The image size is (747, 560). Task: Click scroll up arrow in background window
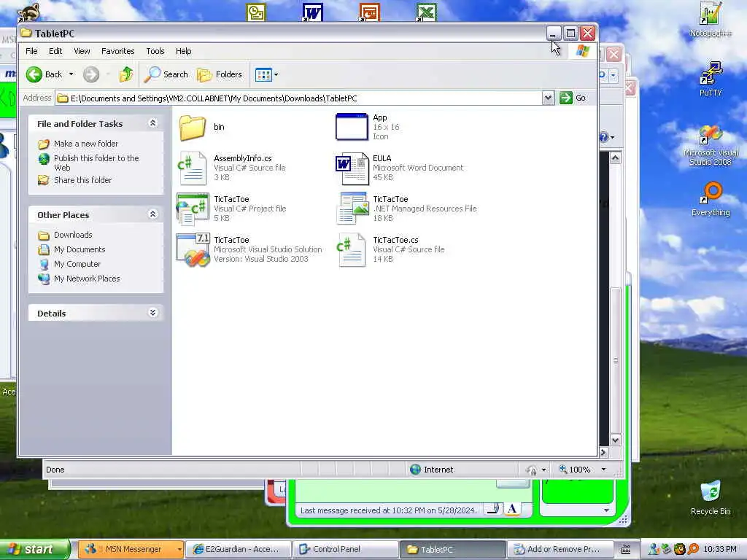[x=615, y=157]
